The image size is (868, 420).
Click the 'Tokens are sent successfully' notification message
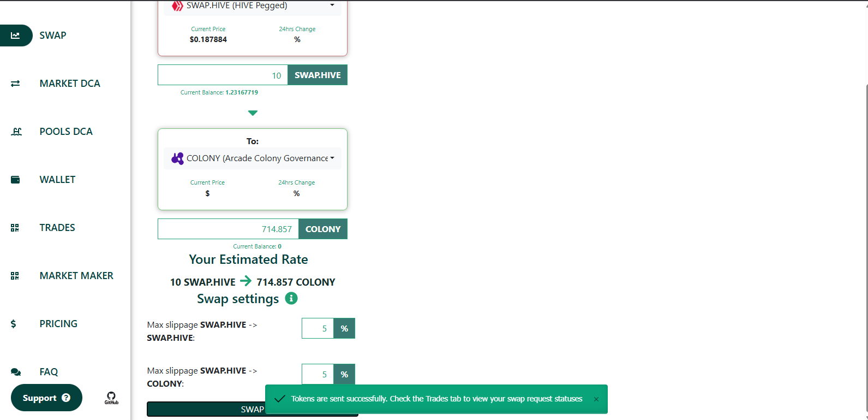(x=436, y=399)
